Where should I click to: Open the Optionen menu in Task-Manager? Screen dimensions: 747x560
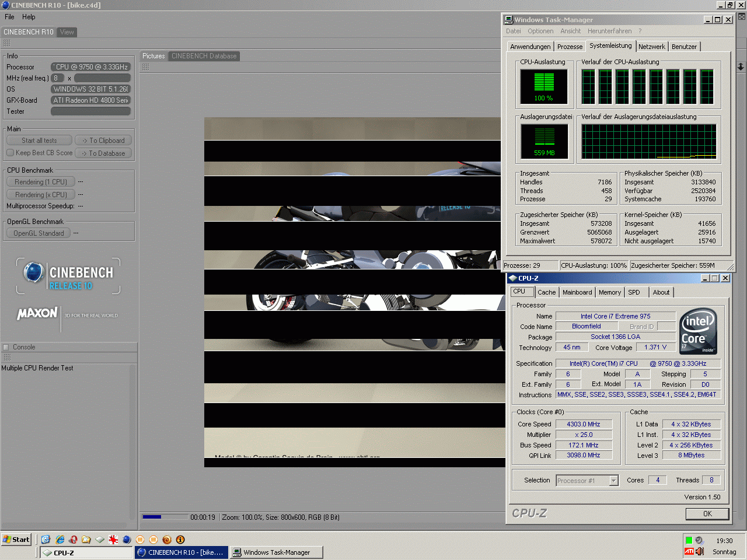(x=540, y=31)
